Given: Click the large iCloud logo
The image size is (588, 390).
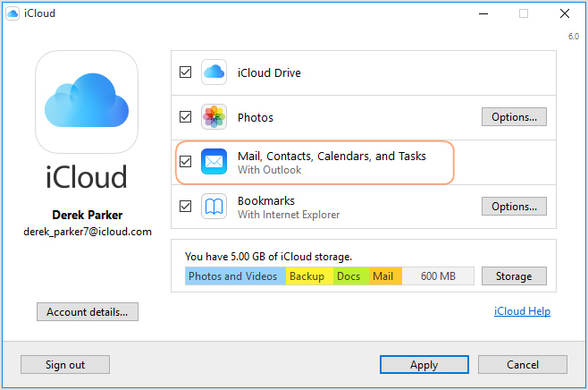Looking at the screenshot, I should (87, 101).
